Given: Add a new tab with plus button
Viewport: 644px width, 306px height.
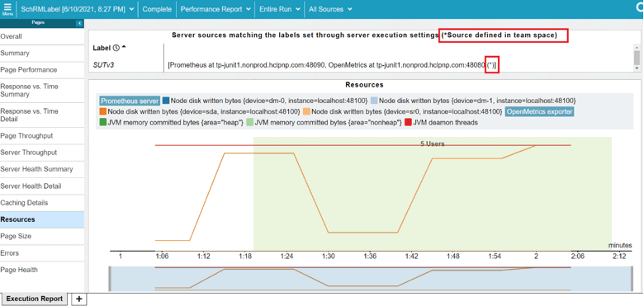Looking at the screenshot, I should pyautogui.click(x=79, y=299).
